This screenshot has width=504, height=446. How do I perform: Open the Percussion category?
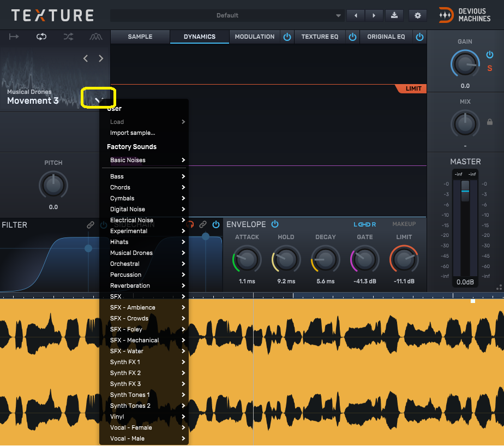144,275
